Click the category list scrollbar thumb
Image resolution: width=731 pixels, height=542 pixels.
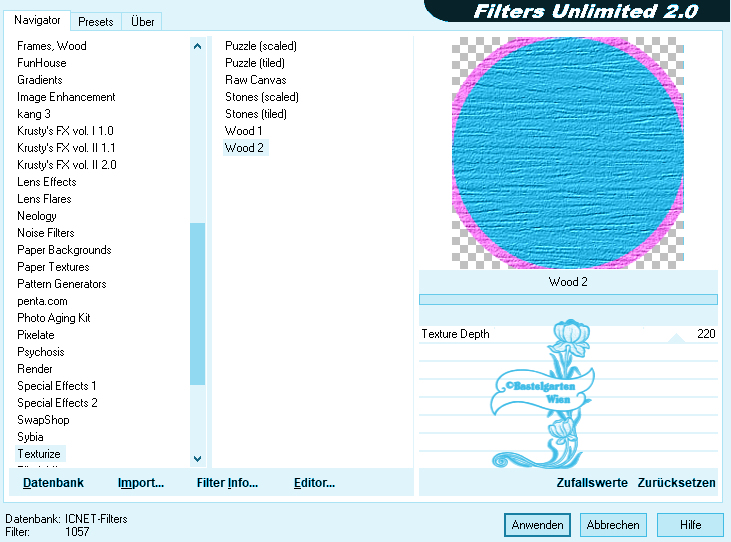click(x=197, y=304)
